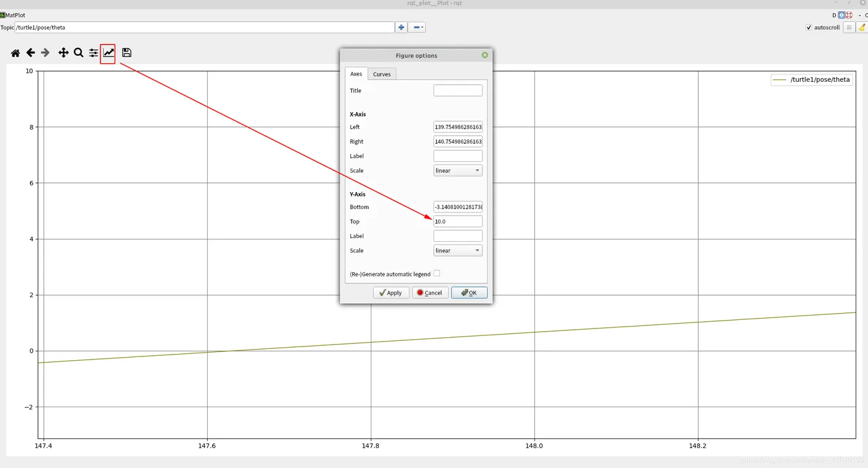This screenshot has height=468, width=868.
Task: Click the /turtle1/pose/theta legend entry
Action: point(811,79)
